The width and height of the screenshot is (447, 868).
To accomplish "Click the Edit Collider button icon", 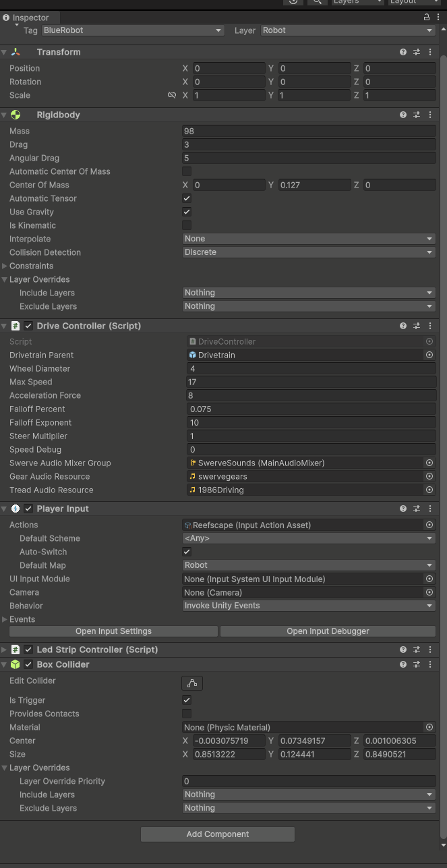I will click(x=192, y=683).
